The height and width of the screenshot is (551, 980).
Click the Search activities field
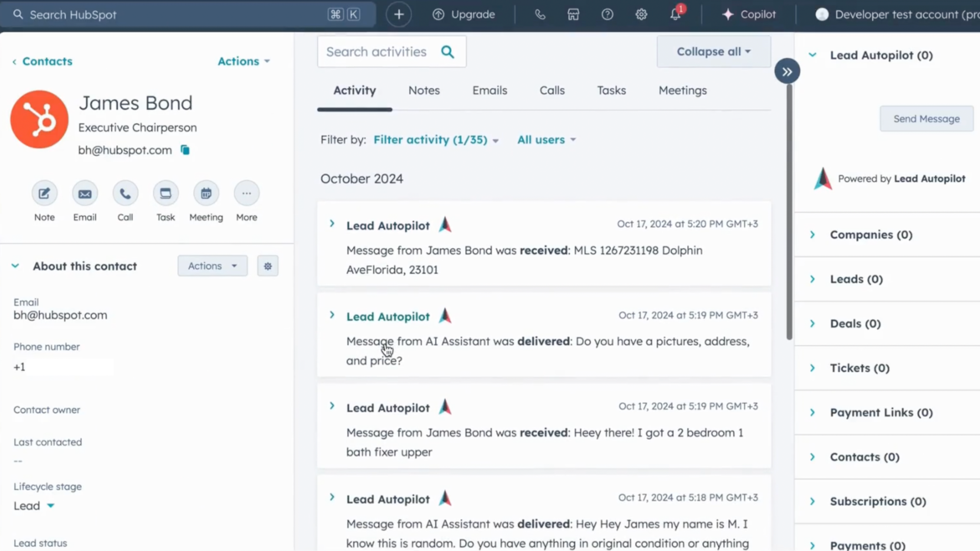click(377, 52)
